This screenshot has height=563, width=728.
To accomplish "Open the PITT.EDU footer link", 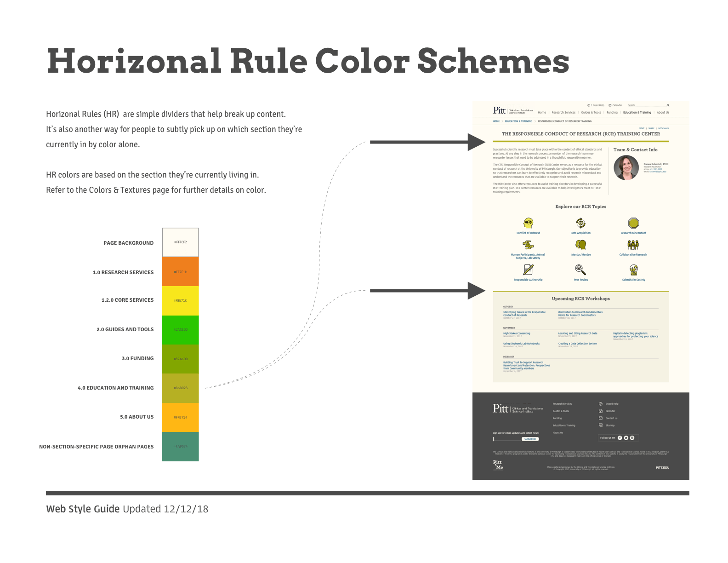I will (662, 468).
